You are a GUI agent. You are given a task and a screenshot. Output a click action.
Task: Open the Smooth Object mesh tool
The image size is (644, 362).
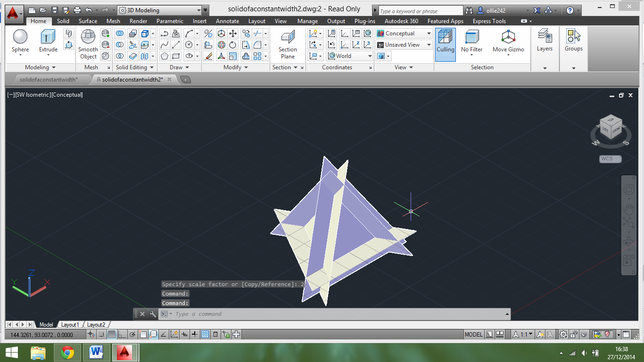tap(88, 44)
